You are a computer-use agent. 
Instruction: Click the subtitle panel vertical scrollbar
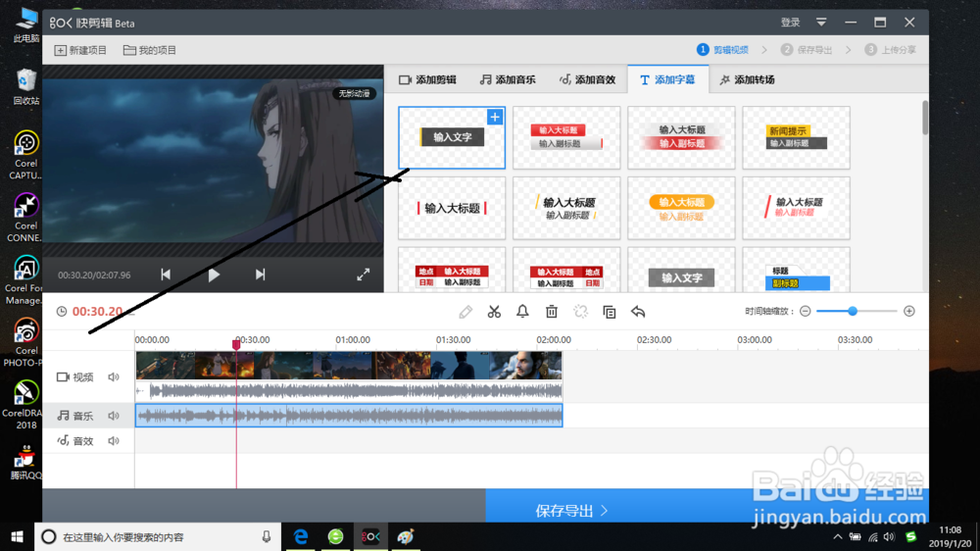pos(924,118)
